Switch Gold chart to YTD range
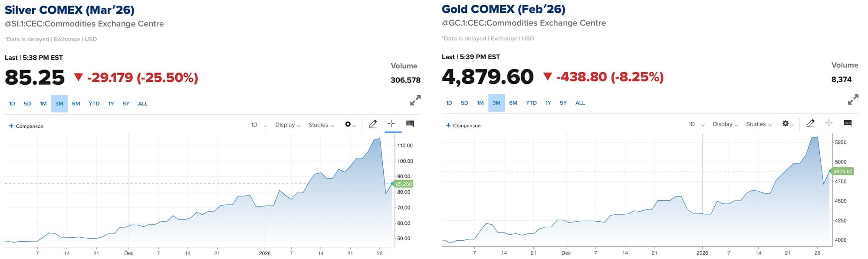868x259 pixels. [x=531, y=103]
